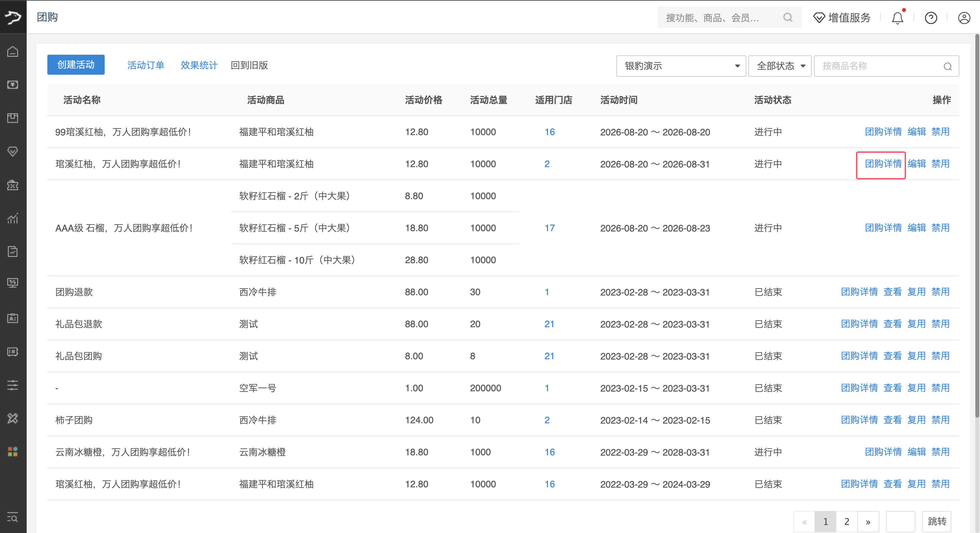Open the notification bell
This screenshot has height=533, width=980.
click(x=898, y=18)
